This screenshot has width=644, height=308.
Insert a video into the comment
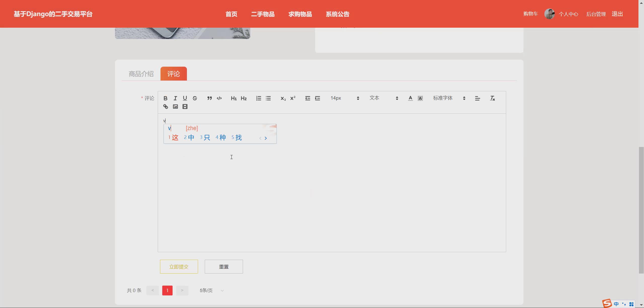tap(185, 107)
